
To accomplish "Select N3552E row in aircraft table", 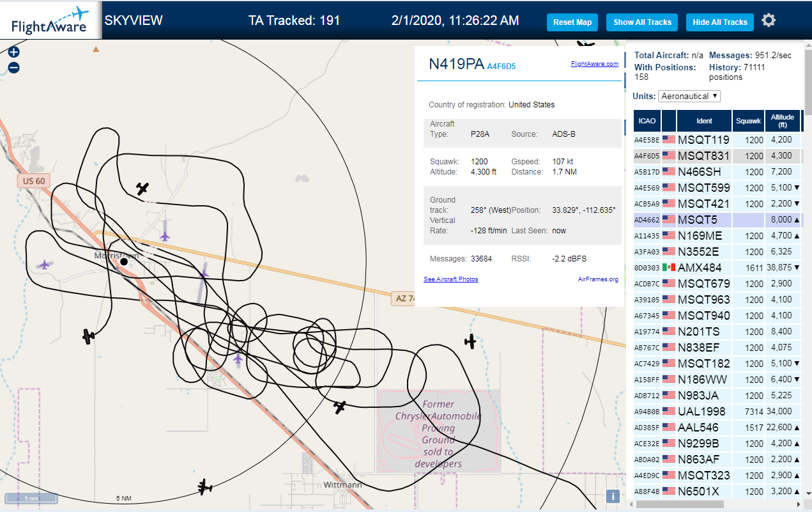I will 717,251.
